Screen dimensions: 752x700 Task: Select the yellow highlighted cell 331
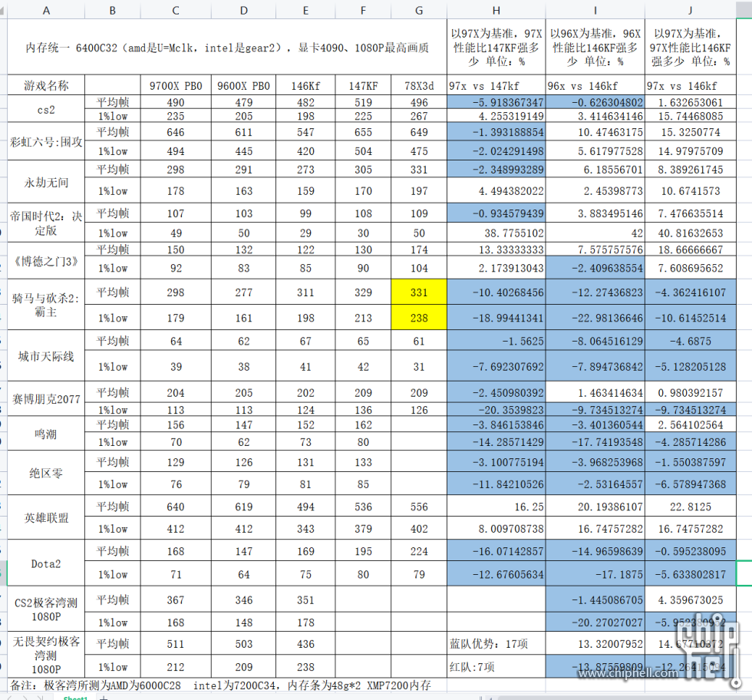click(x=419, y=292)
